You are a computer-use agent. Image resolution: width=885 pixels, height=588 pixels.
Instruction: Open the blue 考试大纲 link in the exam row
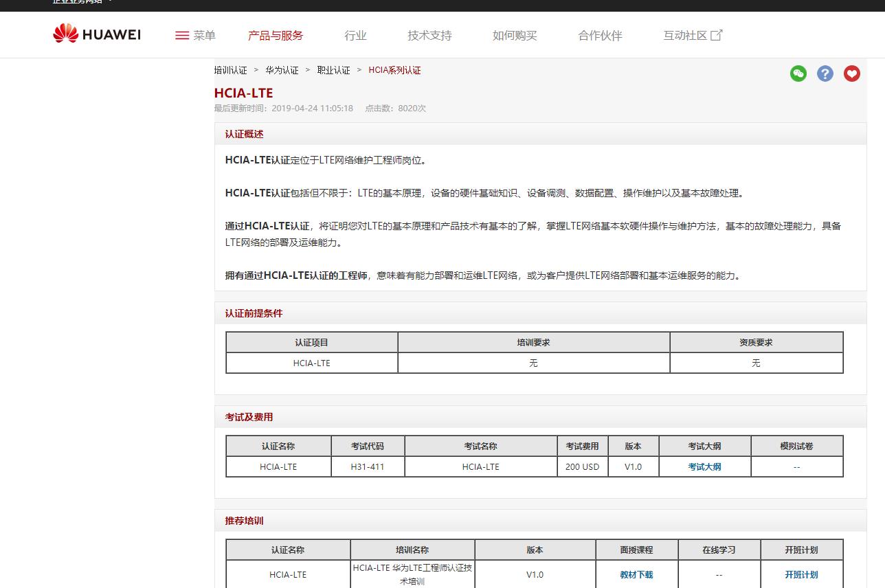[704, 466]
